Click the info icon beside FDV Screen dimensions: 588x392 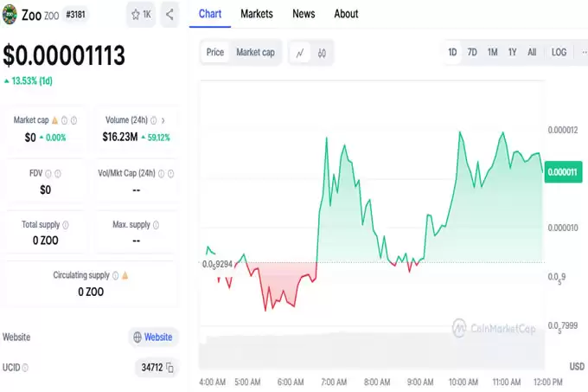[x=47, y=173]
